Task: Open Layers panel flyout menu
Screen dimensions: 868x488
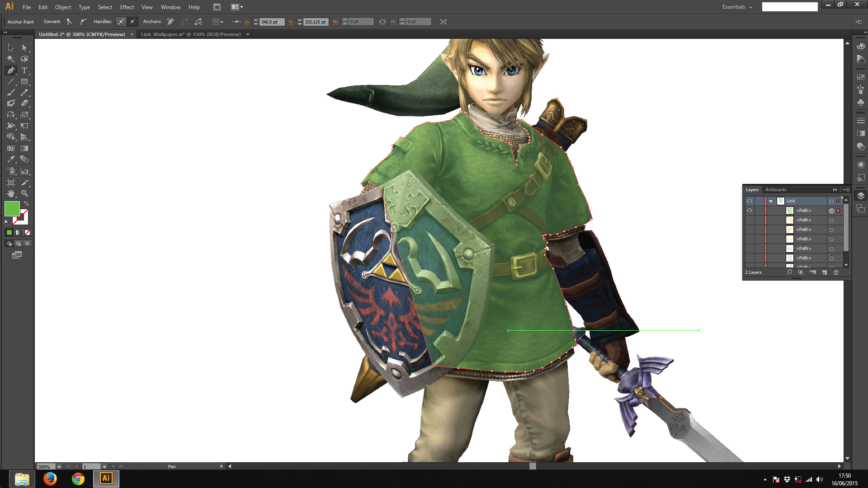Action: 846,190
